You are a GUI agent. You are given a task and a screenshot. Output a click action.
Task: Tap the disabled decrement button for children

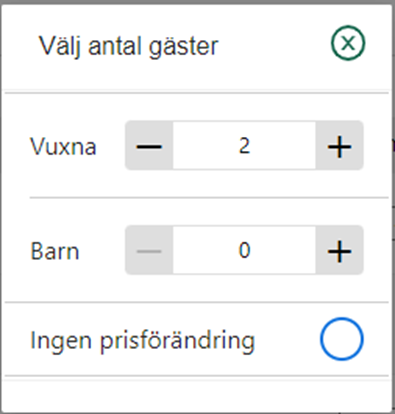[149, 250]
